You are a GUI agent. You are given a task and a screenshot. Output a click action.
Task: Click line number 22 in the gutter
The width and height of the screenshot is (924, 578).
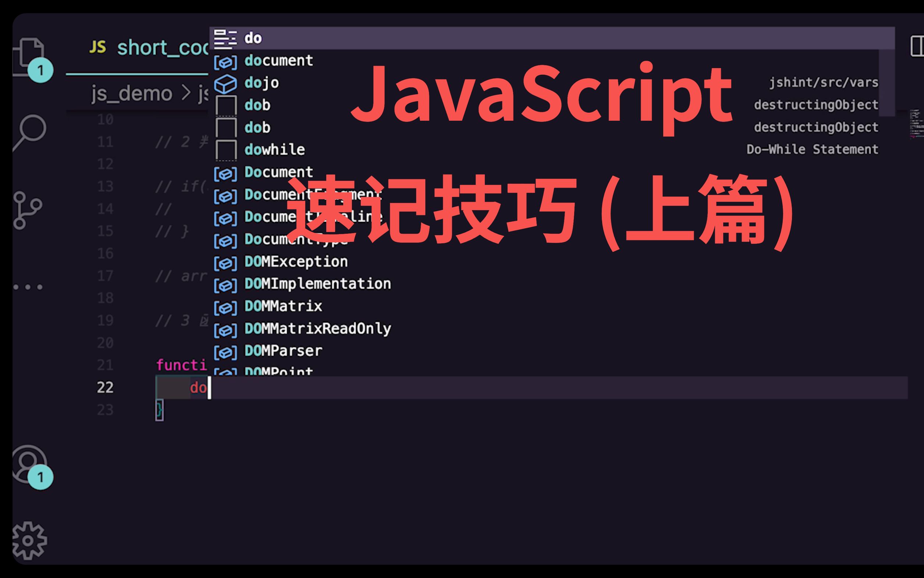pyautogui.click(x=105, y=388)
